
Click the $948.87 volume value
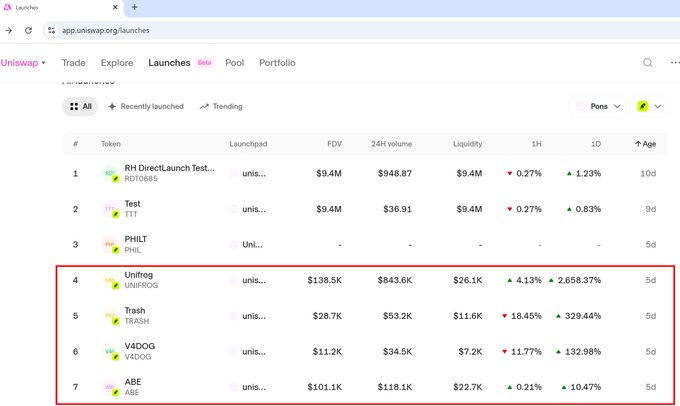coord(395,174)
